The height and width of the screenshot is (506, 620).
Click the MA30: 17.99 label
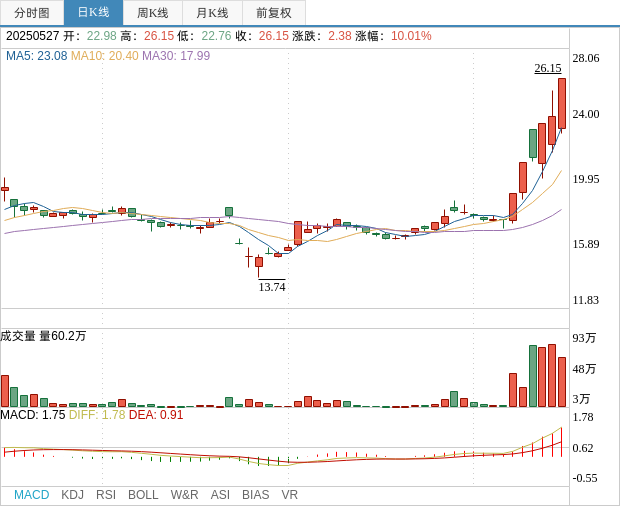176,56
